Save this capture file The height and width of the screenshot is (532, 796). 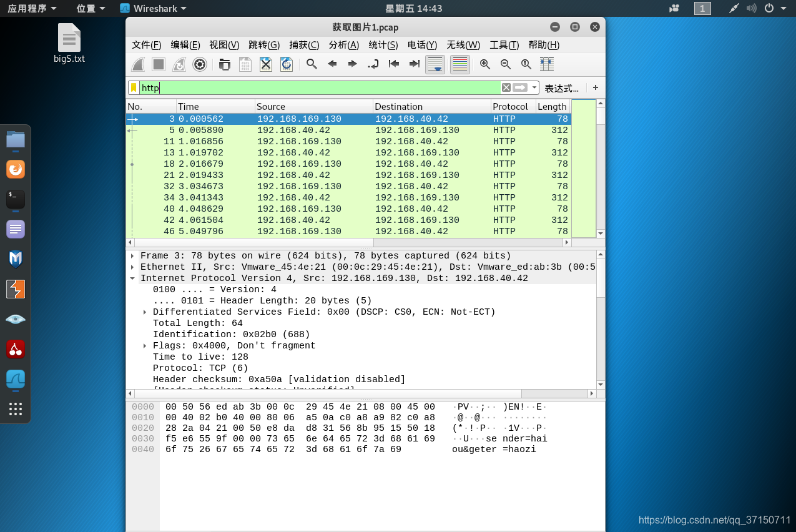[245, 64]
